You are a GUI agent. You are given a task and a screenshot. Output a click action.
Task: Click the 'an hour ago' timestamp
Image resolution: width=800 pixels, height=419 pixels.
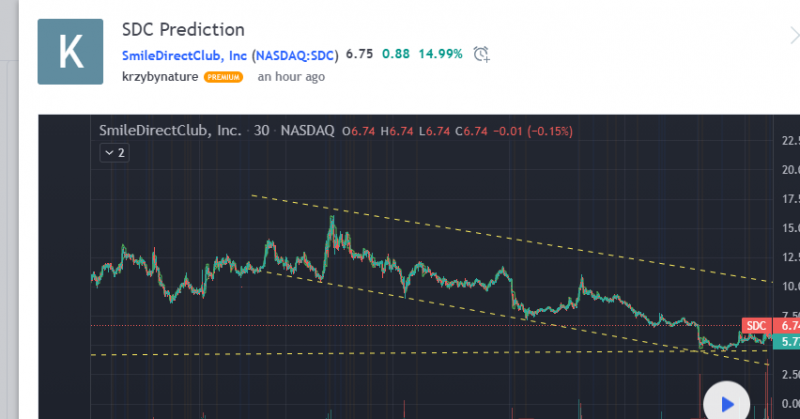[x=291, y=77]
